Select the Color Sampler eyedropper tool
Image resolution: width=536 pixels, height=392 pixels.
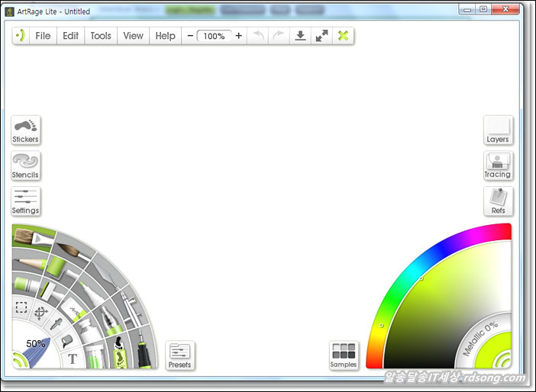click(55, 324)
